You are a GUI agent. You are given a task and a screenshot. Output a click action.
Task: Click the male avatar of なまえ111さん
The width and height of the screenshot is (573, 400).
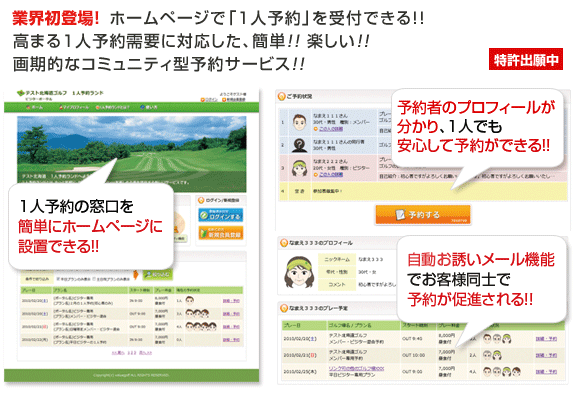pyautogui.click(x=299, y=122)
